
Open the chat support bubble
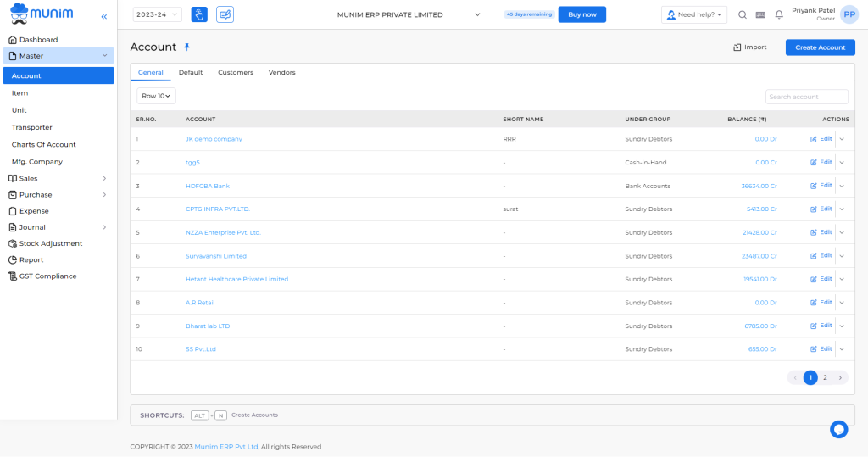coord(838,429)
